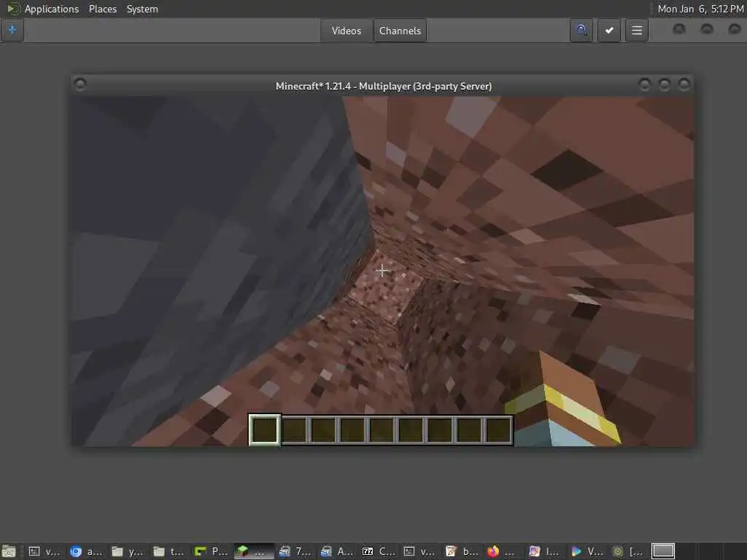Image resolution: width=747 pixels, height=560 pixels.
Task: Open the first terminal taskbar item
Action: pos(44,551)
